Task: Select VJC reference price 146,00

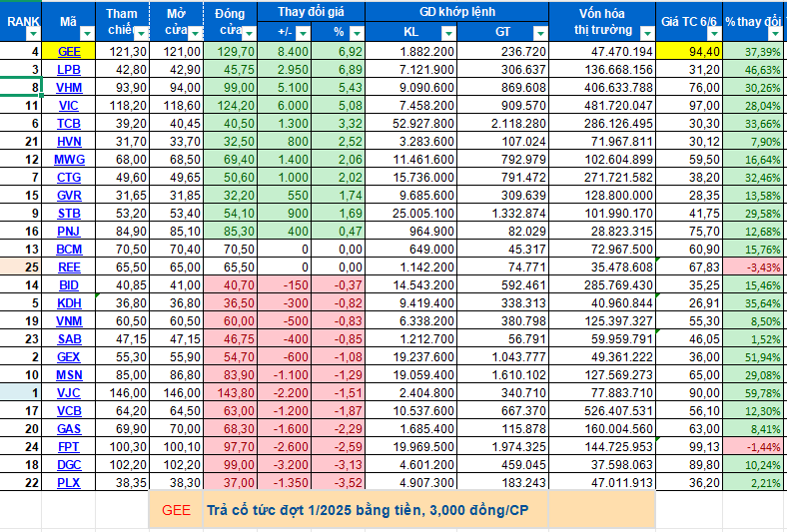Action: tap(122, 393)
